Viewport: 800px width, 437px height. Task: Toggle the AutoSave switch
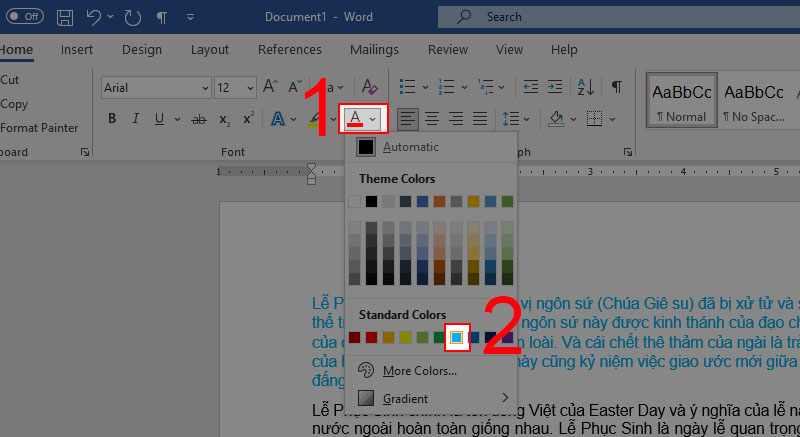pyautogui.click(x=23, y=17)
